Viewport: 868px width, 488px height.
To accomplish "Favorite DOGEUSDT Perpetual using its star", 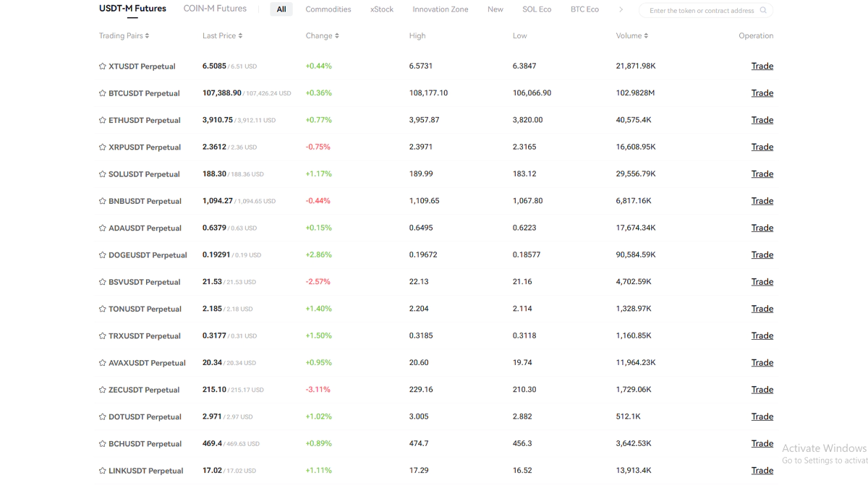I will click(102, 255).
